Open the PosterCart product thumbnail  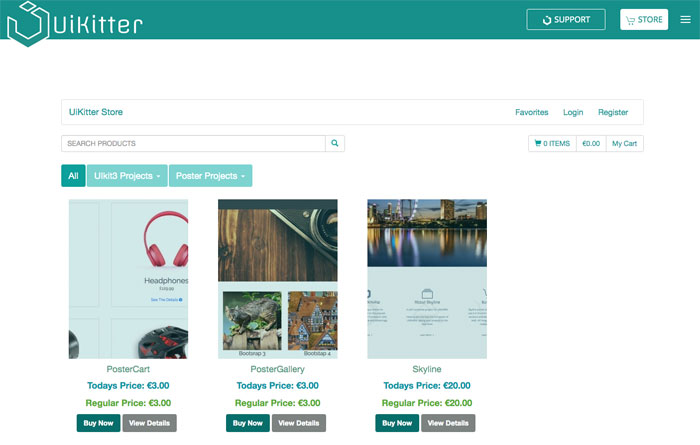coord(128,279)
